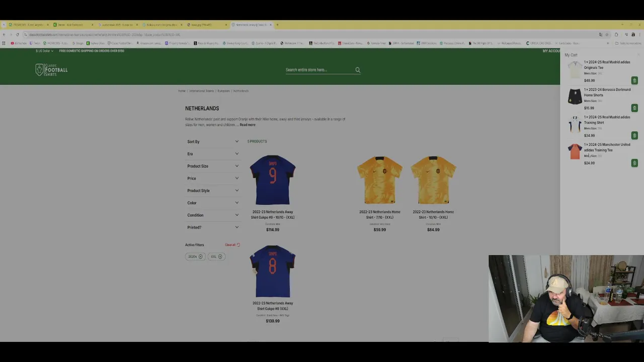The width and height of the screenshot is (644, 362).
Task: Click the 2022-23 Netherlands Away Shirt Gakpo #8 title
Action: [273, 306]
